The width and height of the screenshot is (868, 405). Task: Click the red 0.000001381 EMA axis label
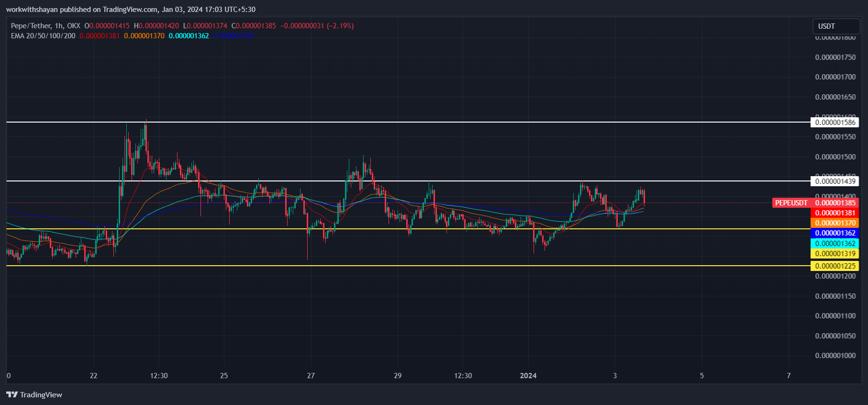(835, 213)
